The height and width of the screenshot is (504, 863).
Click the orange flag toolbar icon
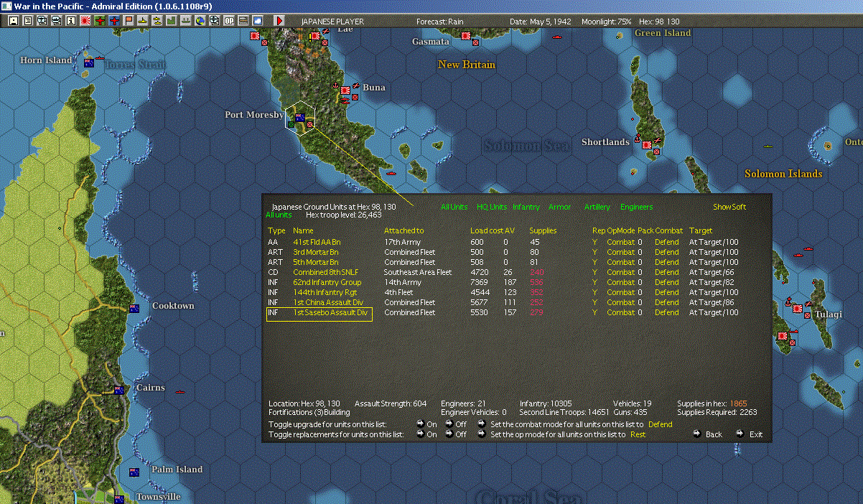(x=129, y=21)
